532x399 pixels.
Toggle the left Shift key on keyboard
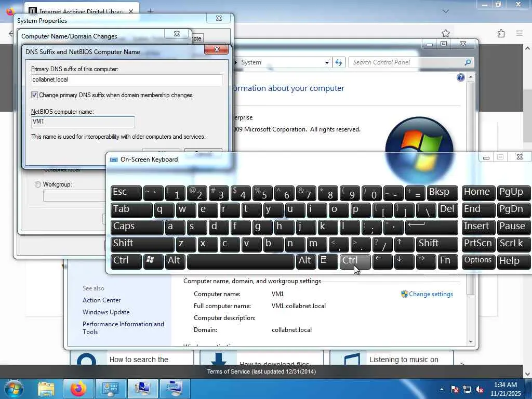(142, 244)
